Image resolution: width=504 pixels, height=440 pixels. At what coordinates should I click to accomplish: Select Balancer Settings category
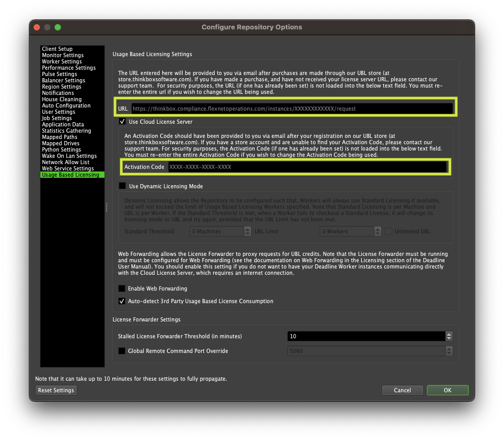tap(72, 80)
